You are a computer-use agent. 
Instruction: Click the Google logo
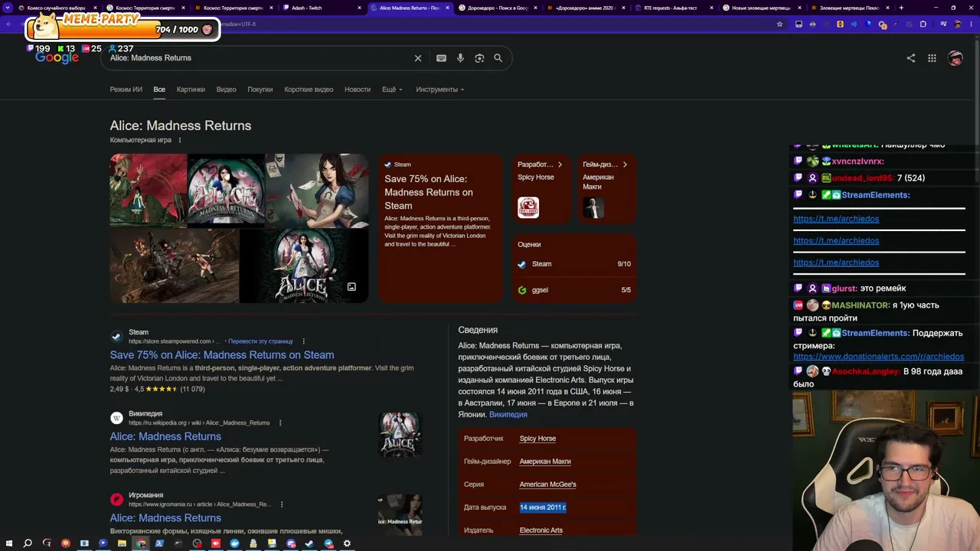point(57,58)
